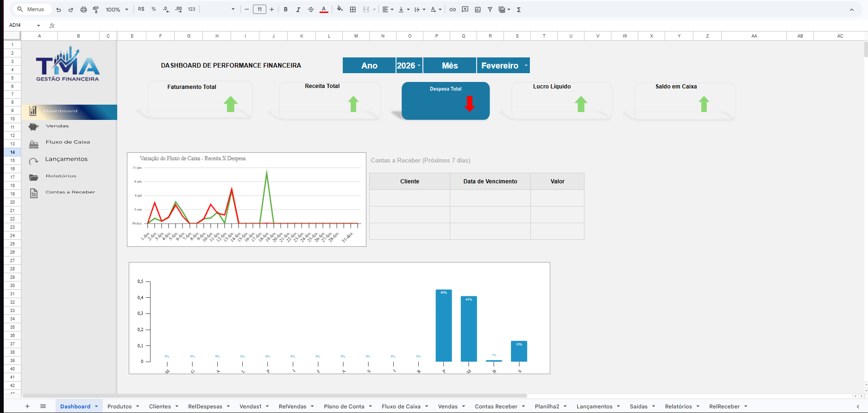Click the borders icon in the toolbar
868x413 pixels.
[353, 9]
